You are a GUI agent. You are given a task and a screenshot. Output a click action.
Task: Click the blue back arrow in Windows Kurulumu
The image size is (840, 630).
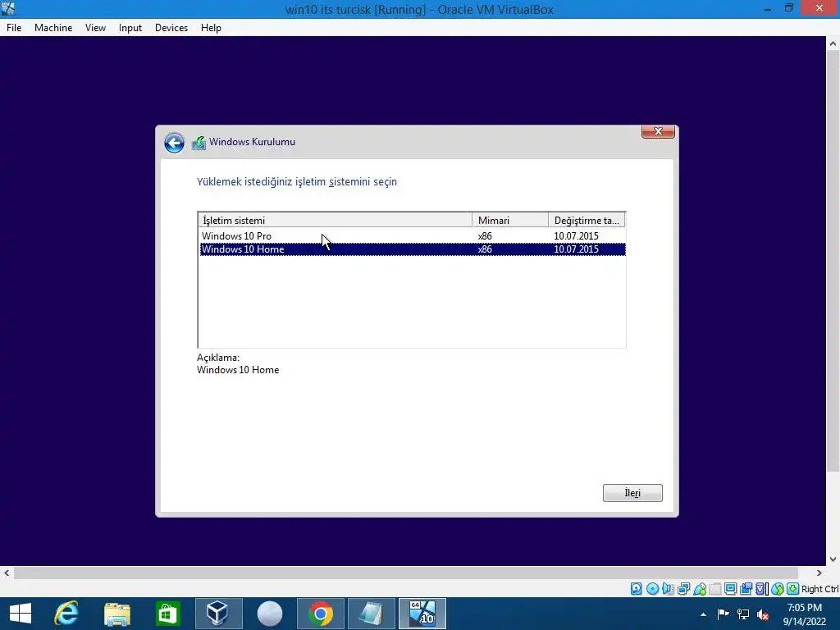[174, 143]
